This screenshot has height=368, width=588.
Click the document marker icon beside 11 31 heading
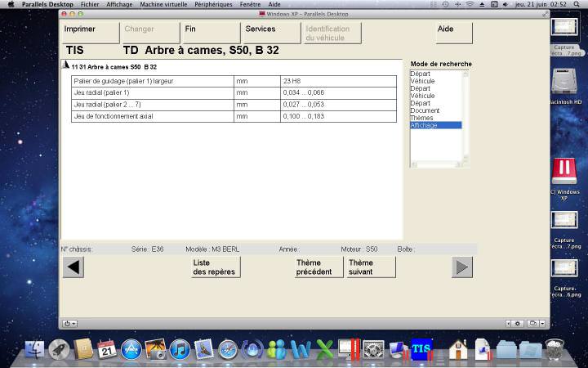pos(66,65)
